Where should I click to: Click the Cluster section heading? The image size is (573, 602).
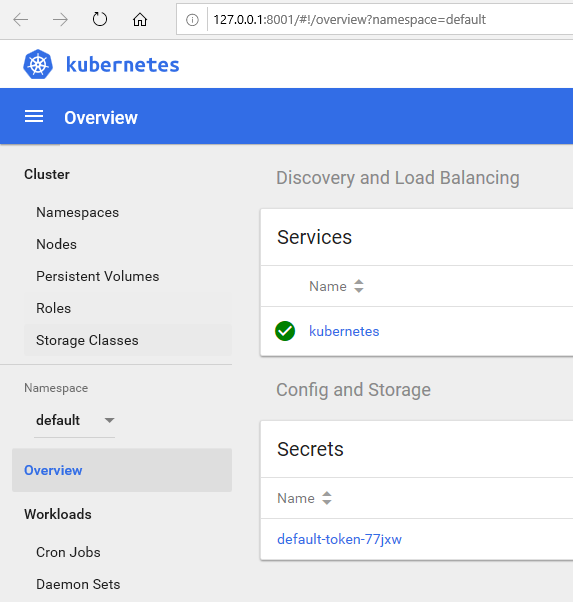click(x=47, y=174)
